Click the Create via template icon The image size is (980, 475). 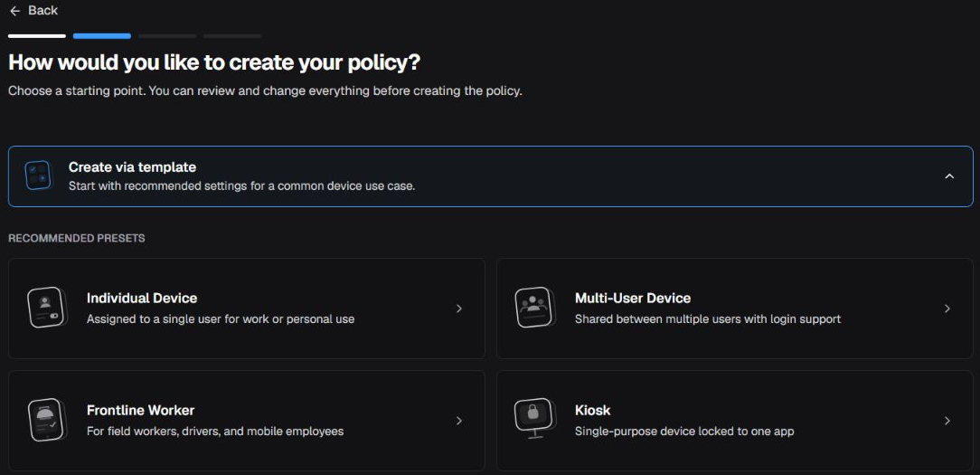[x=38, y=176]
